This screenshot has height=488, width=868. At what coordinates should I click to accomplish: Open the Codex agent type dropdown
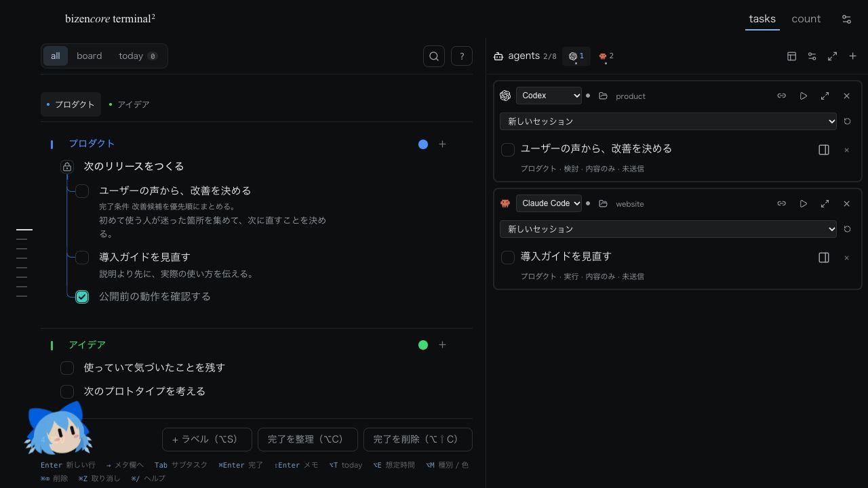click(x=549, y=96)
